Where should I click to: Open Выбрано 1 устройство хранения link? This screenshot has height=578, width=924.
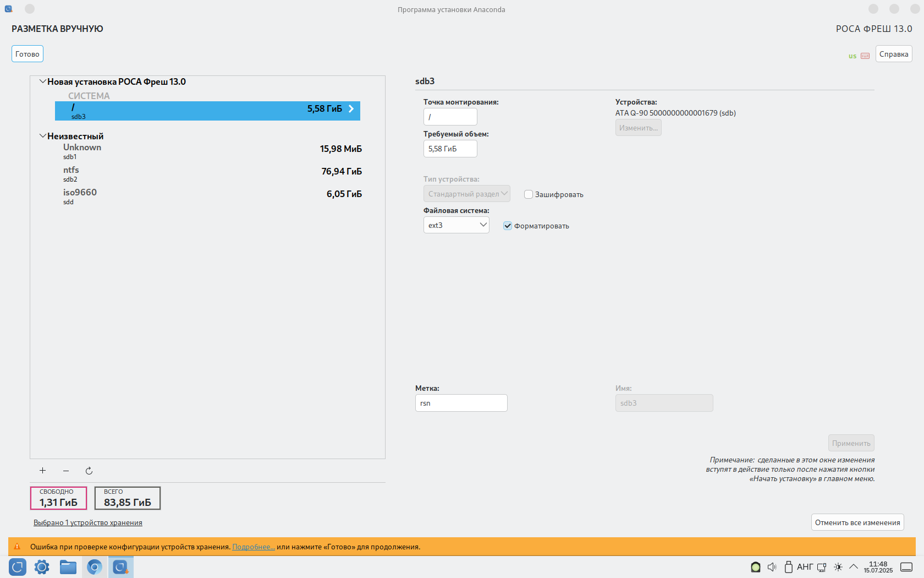pos(88,522)
